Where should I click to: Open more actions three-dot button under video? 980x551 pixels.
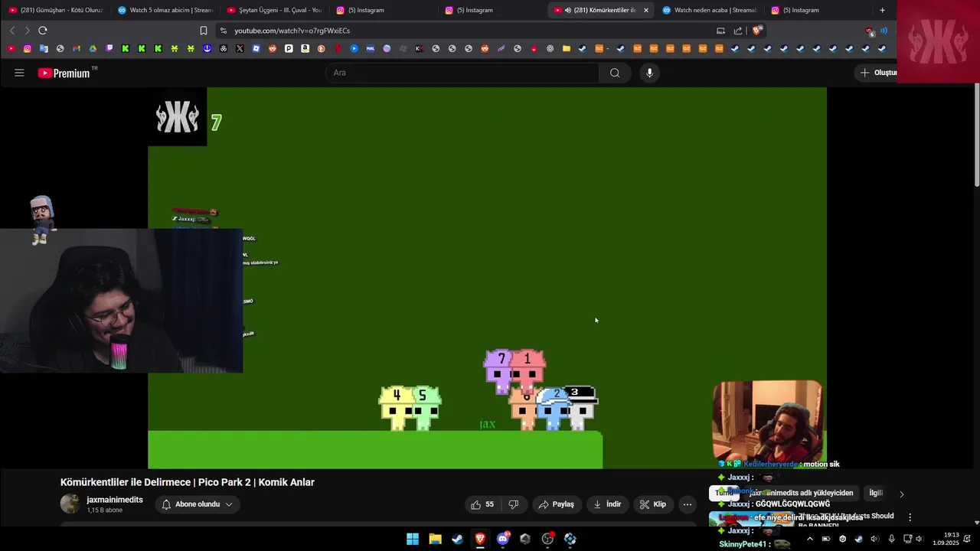[688, 504]
